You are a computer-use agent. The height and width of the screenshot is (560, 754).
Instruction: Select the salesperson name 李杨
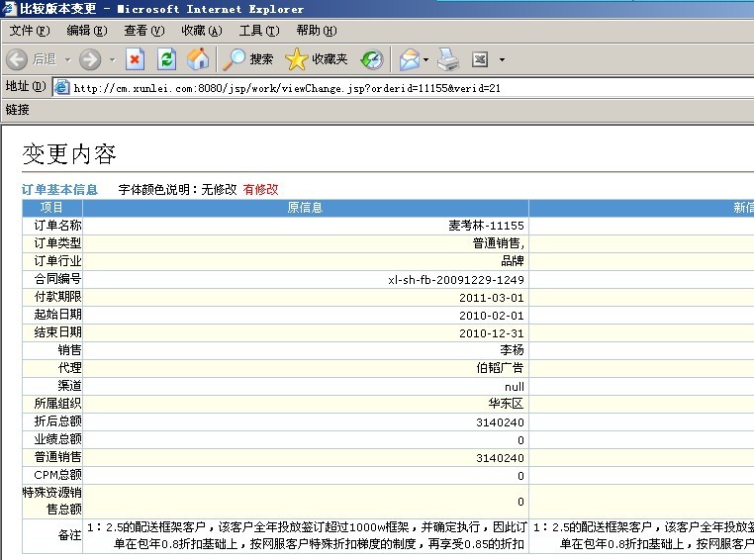513,350
